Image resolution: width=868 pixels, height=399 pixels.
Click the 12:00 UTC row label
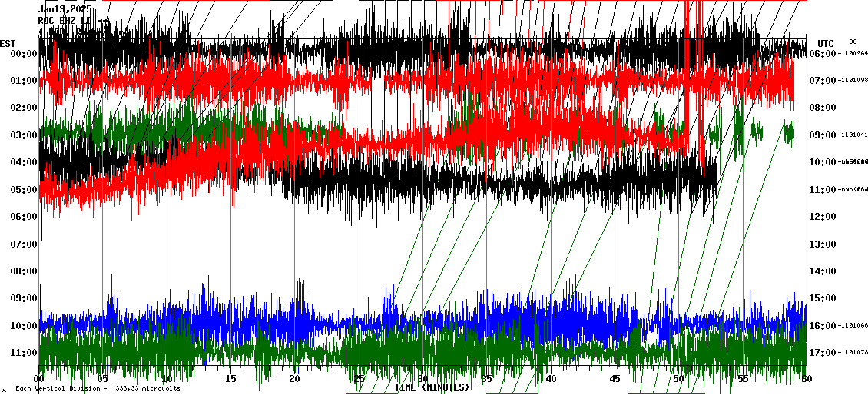tap(822, 217)
